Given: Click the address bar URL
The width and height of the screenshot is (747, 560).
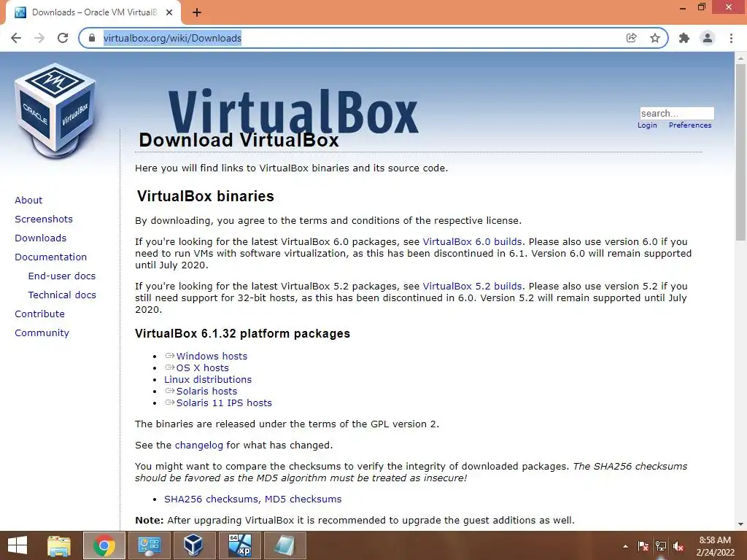Looking at the screenshot, I should point(172,38).
